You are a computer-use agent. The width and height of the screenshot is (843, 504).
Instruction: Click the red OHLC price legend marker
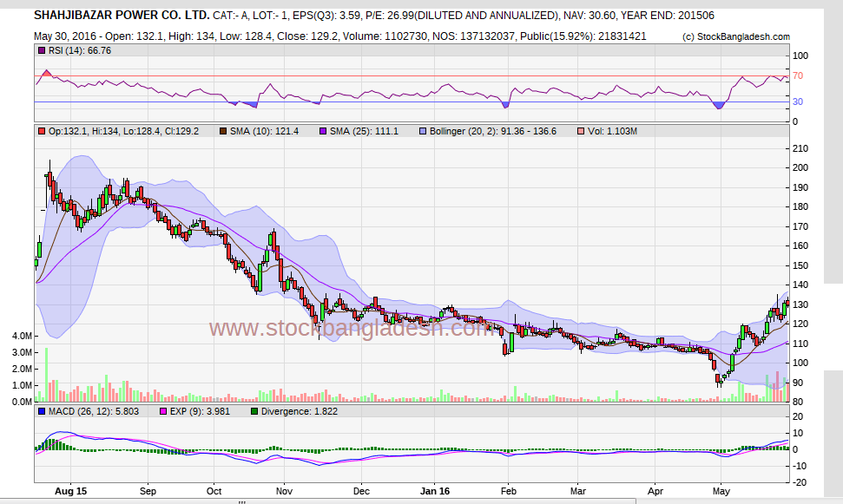[x=41, y=131]
